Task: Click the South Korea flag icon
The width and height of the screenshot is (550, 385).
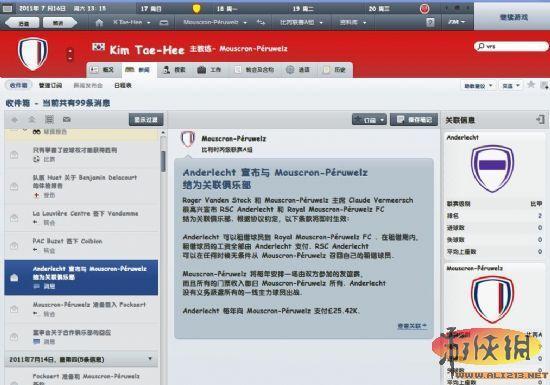Action: pos(98,47)
